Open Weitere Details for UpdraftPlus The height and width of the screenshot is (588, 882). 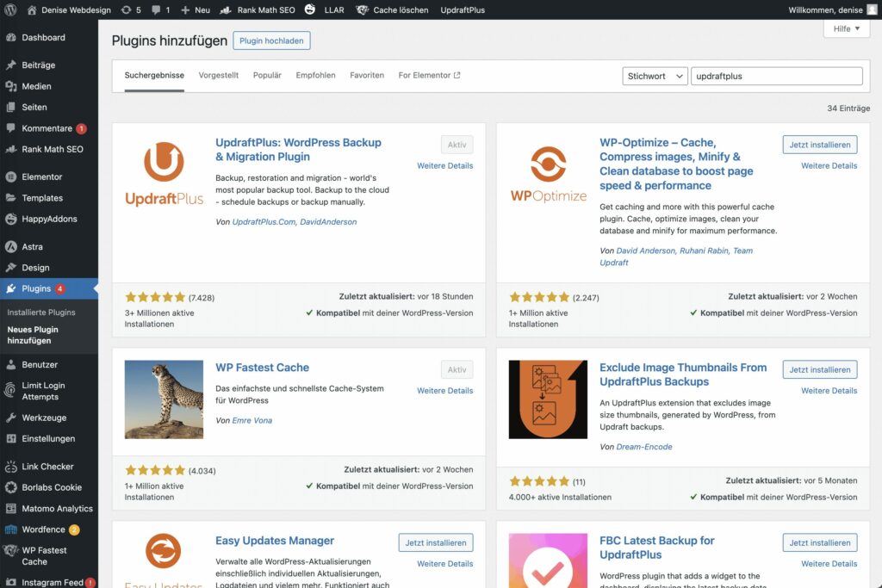coord(445,166)
